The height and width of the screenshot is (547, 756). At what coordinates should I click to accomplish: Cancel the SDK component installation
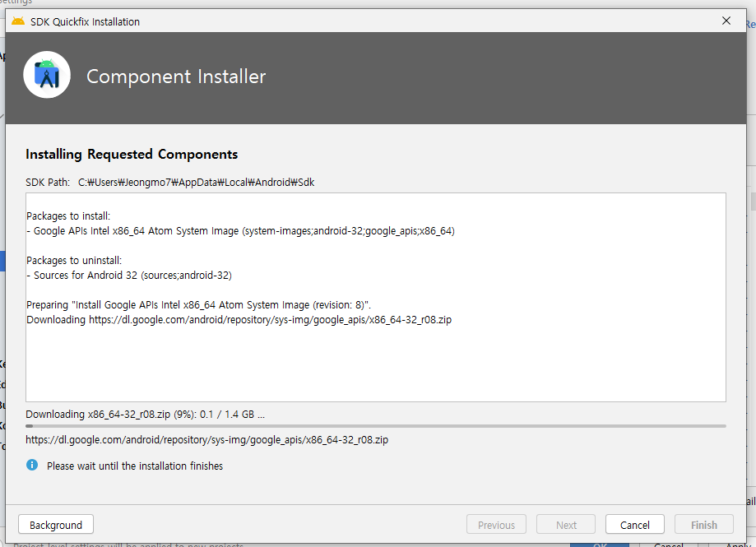point(634,524)
